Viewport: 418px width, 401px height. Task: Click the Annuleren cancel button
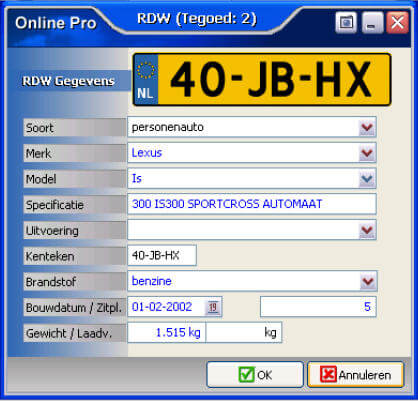355,375
